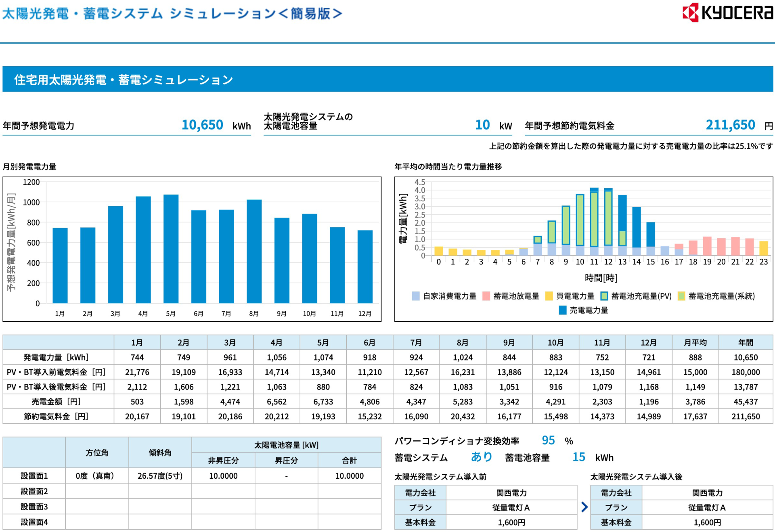775x532 pixels.
Task: Click the hour 11 bar in the hourly chart
Action: [x=594, y=222]
